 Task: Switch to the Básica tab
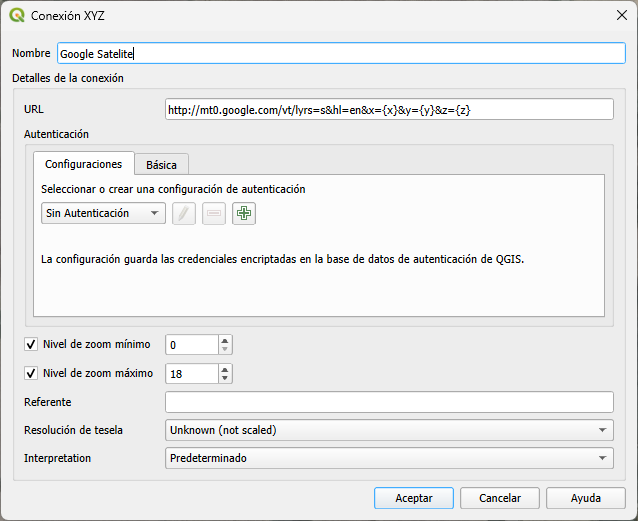point(161,164)
